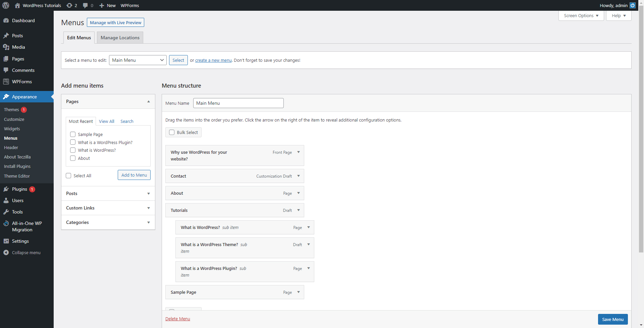644x328 pixels.
Task: Click the Users icon in sidebar
Action: (6, 200)
